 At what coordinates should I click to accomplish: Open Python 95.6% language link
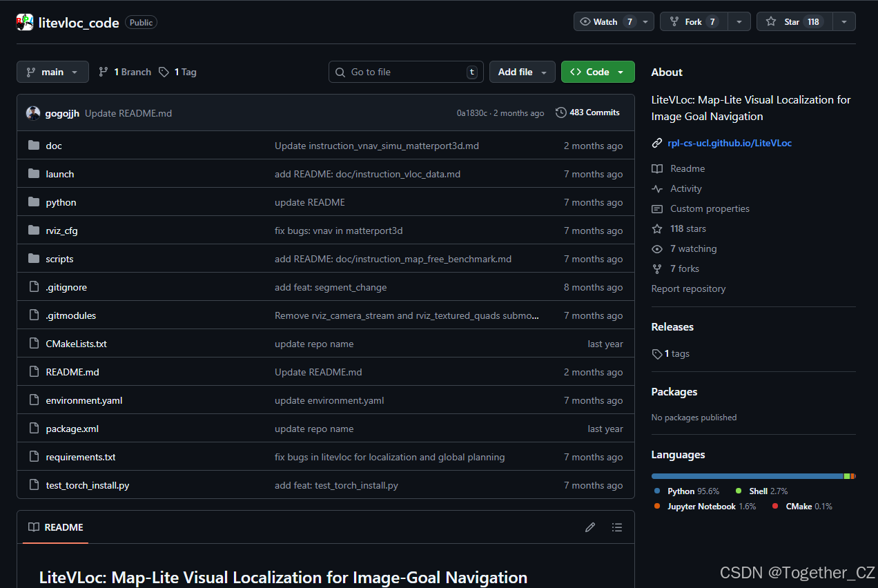click(687, 491)
